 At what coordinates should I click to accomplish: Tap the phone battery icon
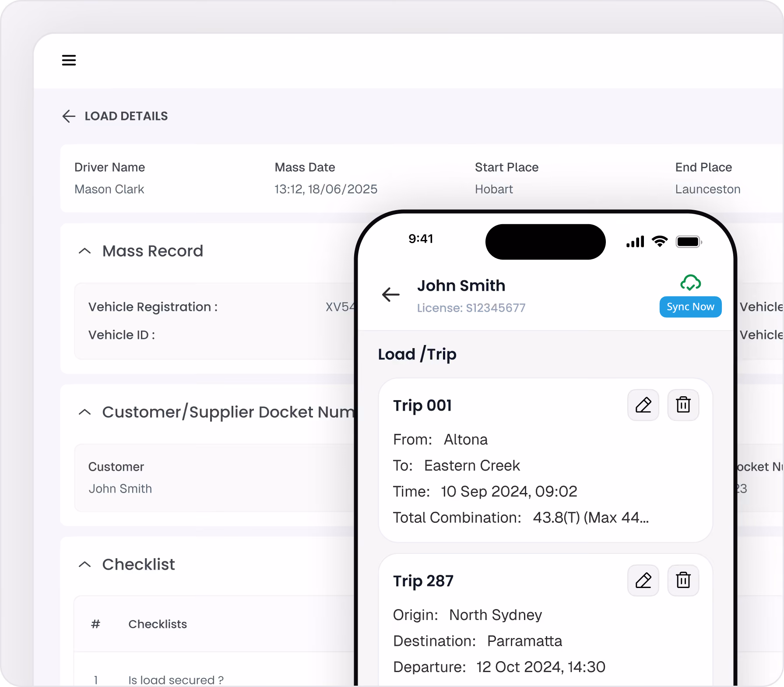pos(689,242)
